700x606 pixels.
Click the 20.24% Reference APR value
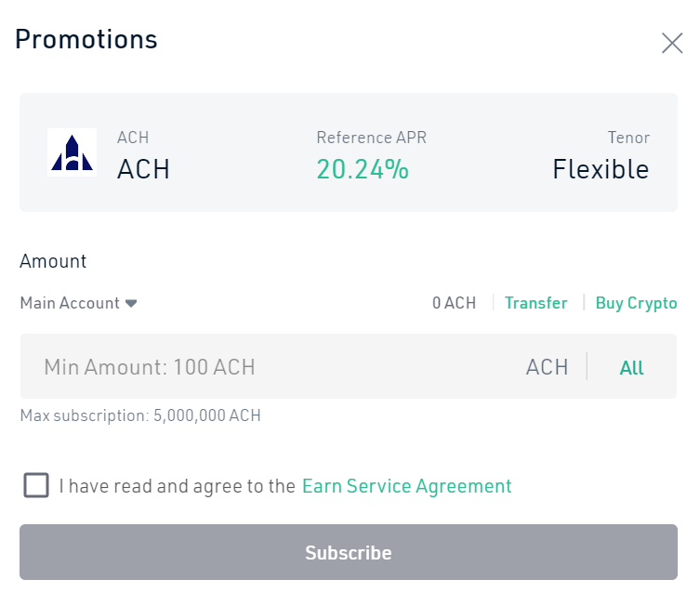[x=363, y=169]
